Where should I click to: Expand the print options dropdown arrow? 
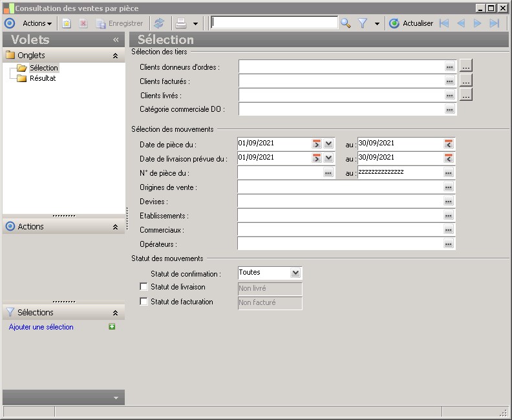pos(195,23)
